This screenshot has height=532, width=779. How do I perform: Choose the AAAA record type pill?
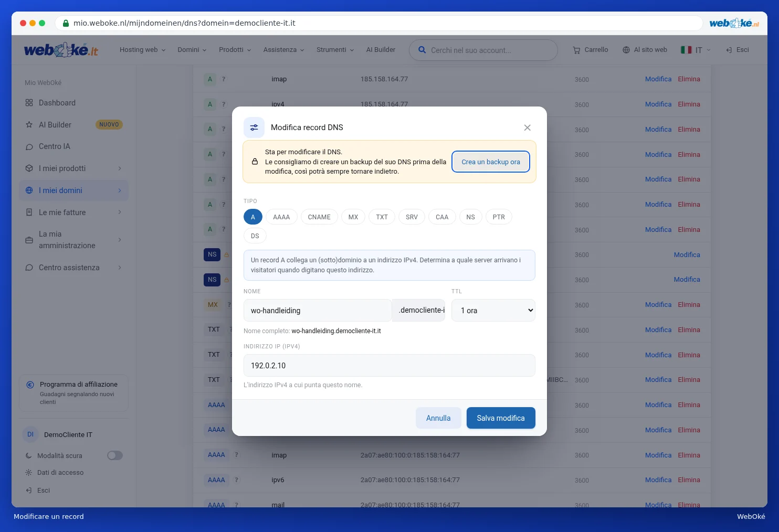click(281, 217)
